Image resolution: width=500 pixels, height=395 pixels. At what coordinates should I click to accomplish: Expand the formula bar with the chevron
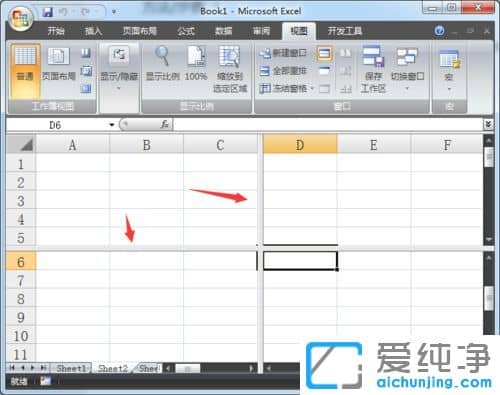point(488,125)
